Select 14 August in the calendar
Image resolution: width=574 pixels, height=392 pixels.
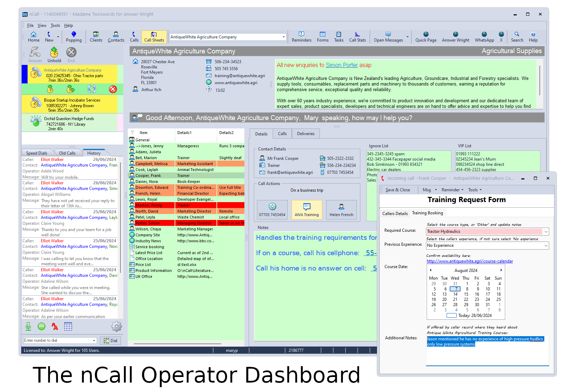455,294
